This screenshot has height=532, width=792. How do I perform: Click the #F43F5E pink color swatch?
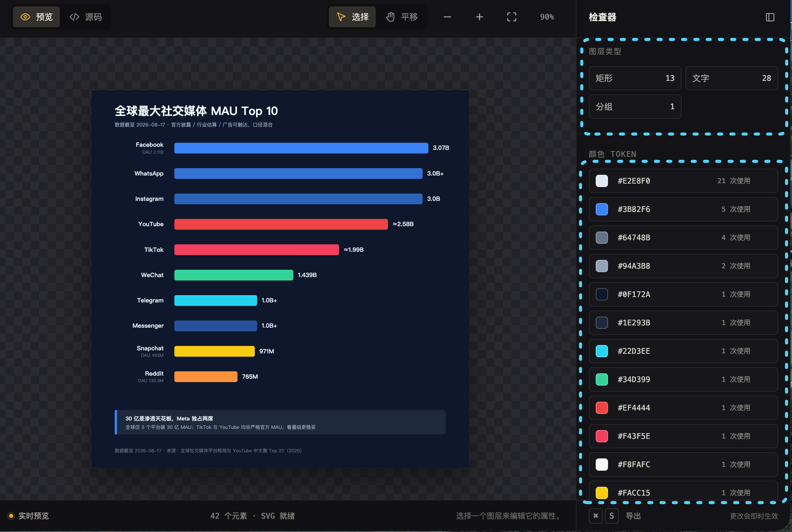(602, 436)
